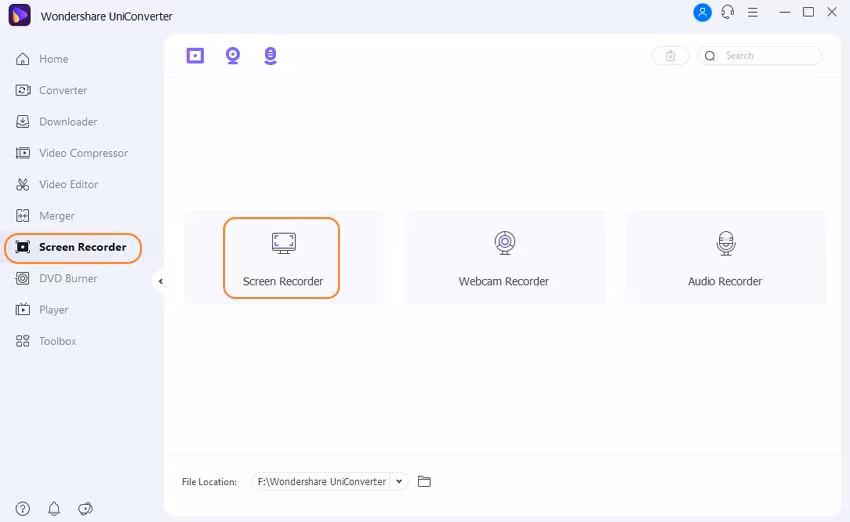Screen dimensions: 850x522
Task: Open the Player section
Action: [42, 310]
